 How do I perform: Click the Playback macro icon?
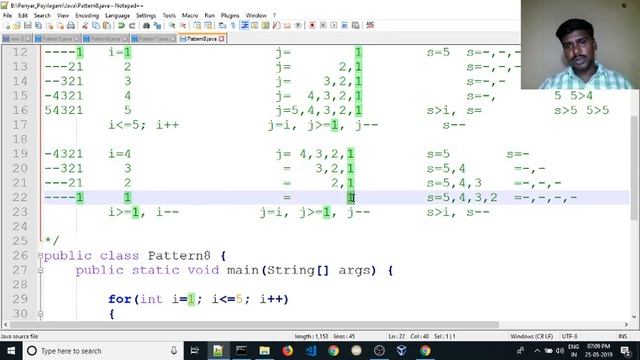click(334, 26)
